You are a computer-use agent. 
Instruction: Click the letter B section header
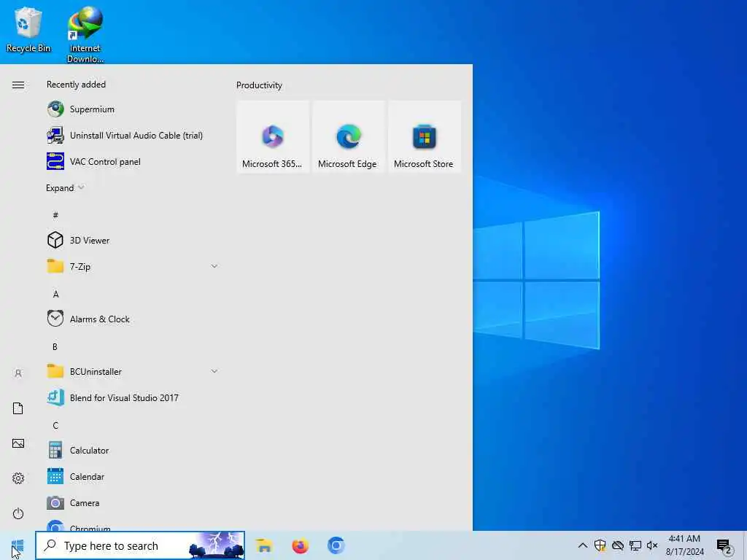point(55,346)
